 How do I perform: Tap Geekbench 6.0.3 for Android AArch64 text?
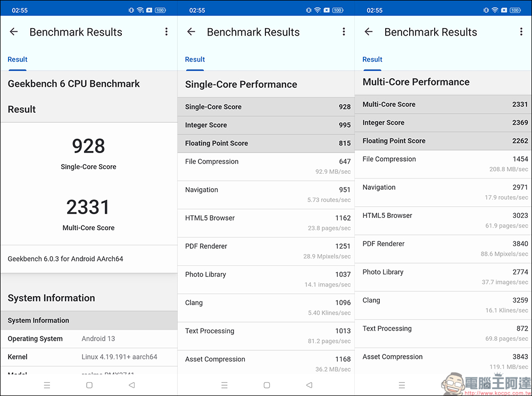pos(65,259)
